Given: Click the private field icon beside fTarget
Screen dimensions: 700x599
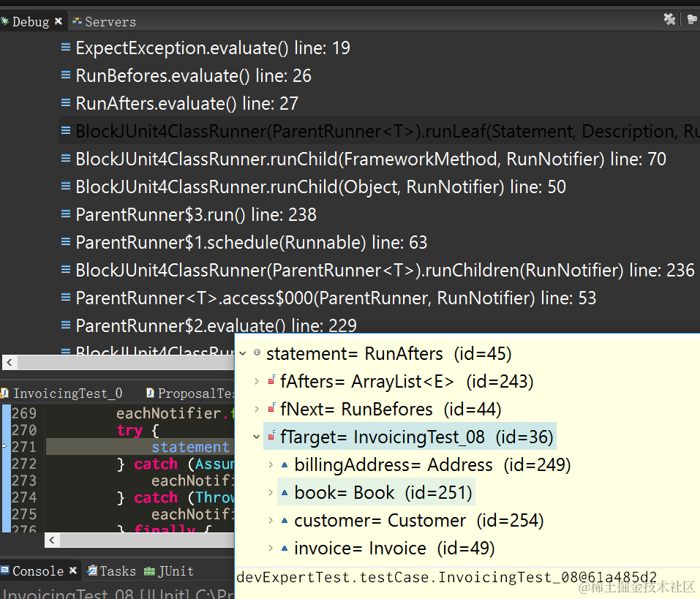Looking at the screenshot, I should 271,436.
